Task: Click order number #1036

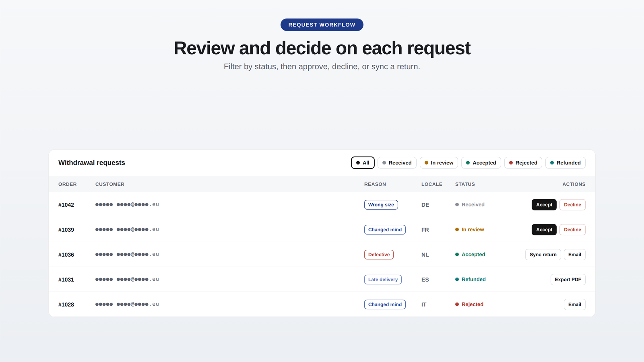Action: point(66,255)
